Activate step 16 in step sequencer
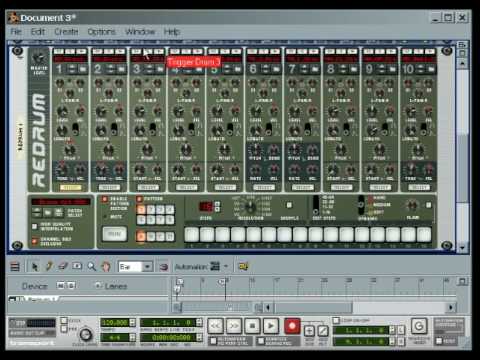This screenshot has width=480, height=360. click(x=424, y=234)
